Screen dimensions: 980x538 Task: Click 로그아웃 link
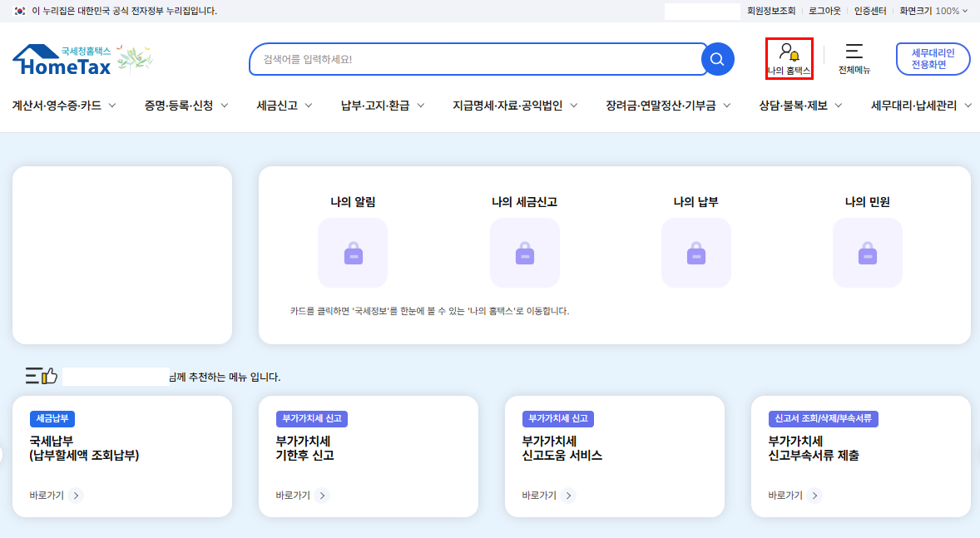point(824,11)
